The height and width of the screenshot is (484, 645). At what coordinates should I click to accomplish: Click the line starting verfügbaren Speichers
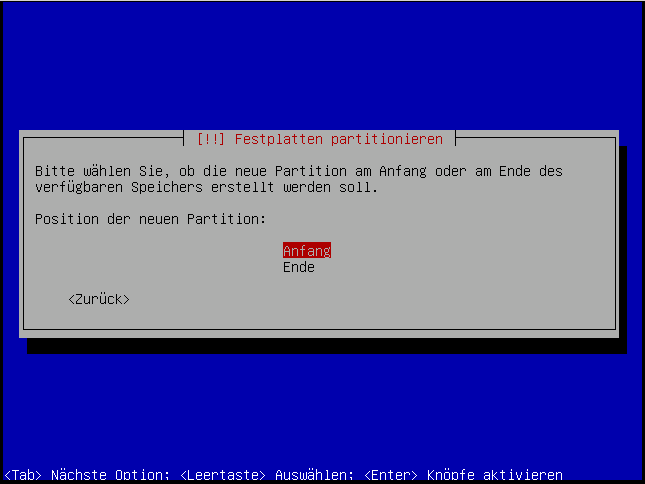pos(206,187)
